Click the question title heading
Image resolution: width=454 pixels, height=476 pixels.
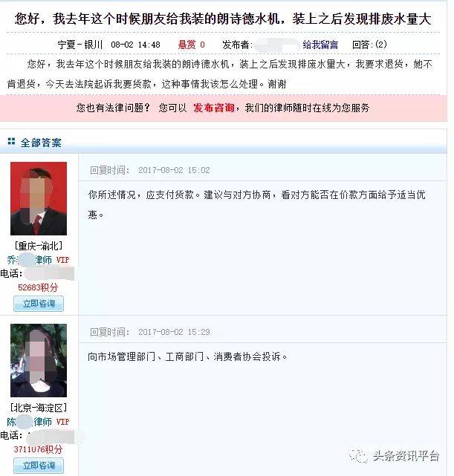point(223,19)
